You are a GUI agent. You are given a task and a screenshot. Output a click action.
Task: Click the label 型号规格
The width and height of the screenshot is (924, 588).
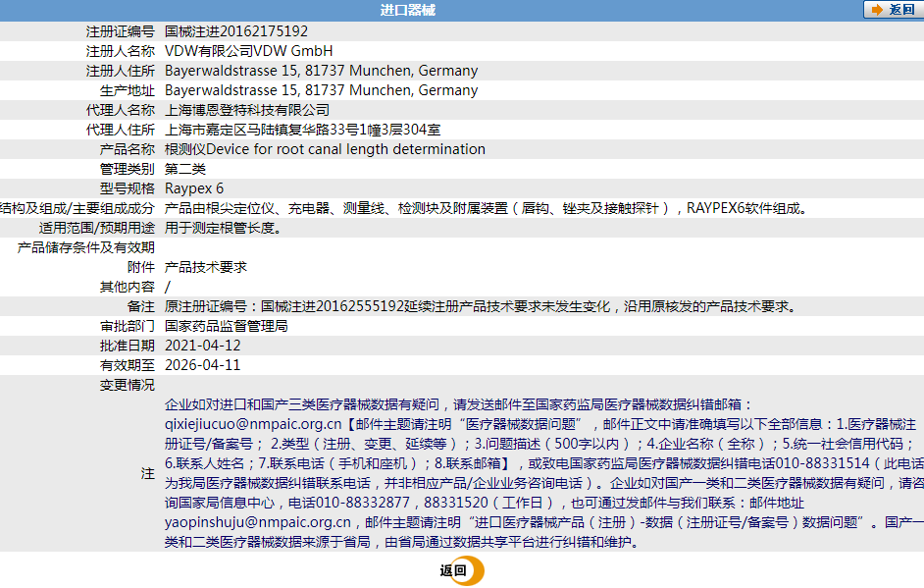(128, 188)
